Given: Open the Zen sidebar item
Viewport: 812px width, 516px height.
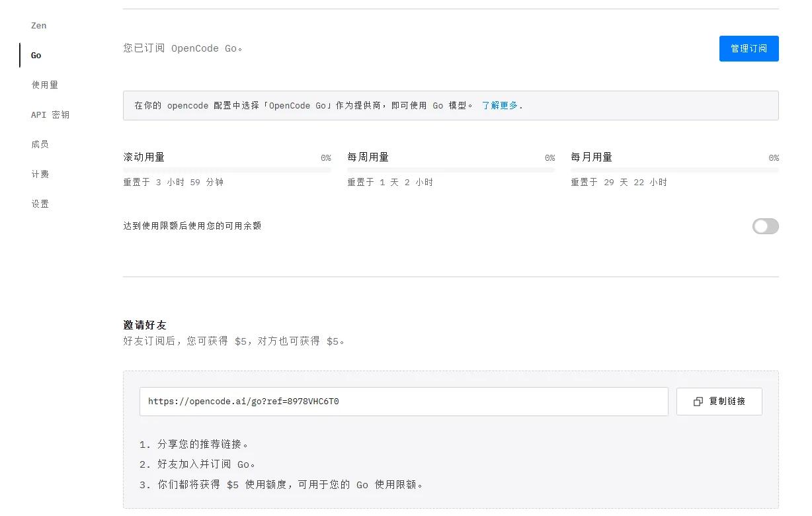Looking at the screenshot, I should 38,26.
